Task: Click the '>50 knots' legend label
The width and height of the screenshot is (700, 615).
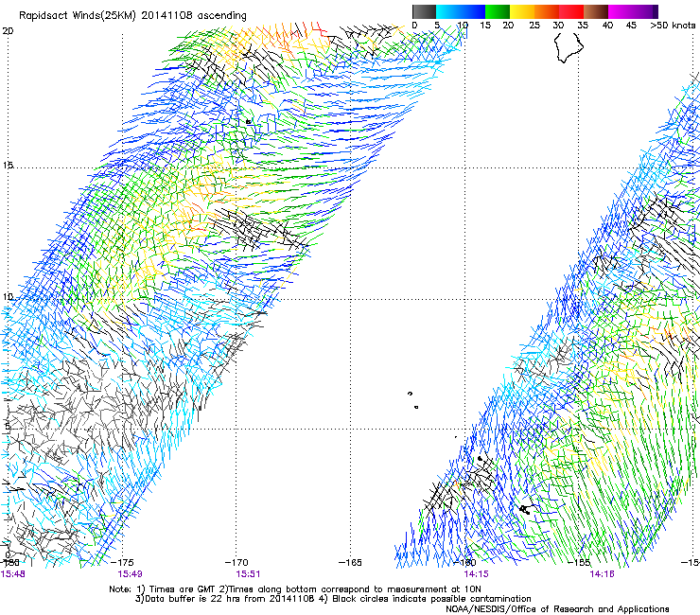Action: [673, 26]
